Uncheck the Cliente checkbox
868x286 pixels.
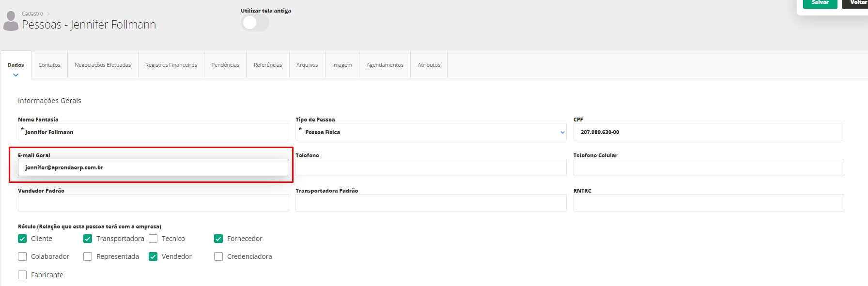tap(22, 239)
